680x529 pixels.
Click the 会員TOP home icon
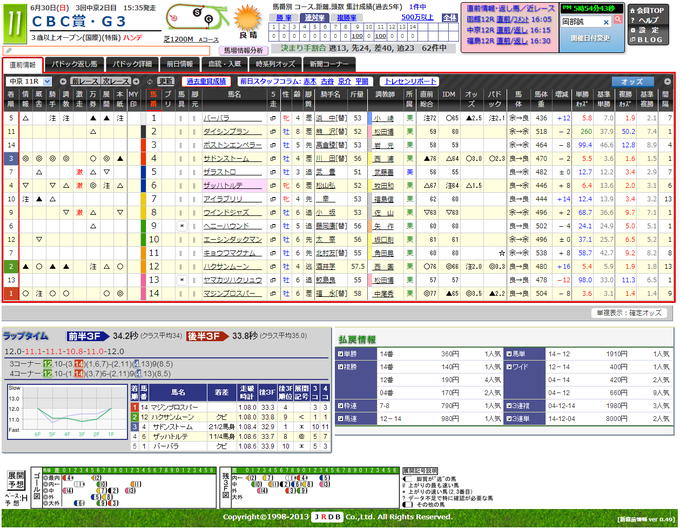point(633,10)
